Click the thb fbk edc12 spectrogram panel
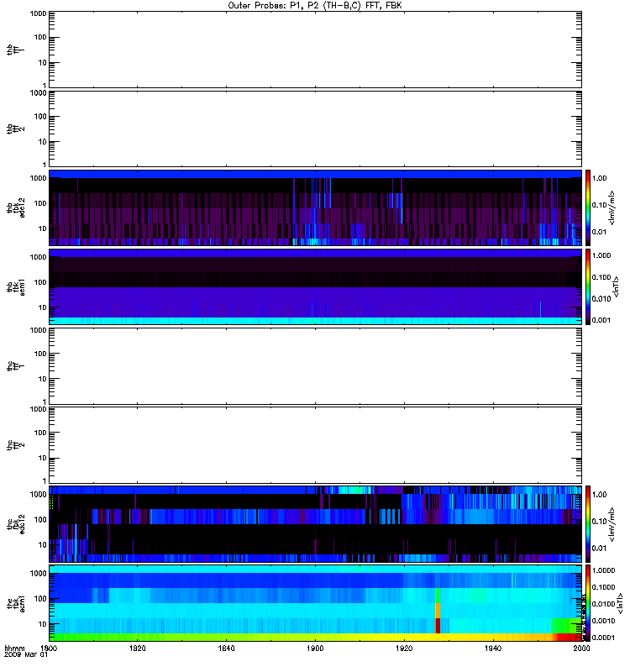The height and width of the screenshot is (672, 630). pyautogui.click(x=315, y=207)
